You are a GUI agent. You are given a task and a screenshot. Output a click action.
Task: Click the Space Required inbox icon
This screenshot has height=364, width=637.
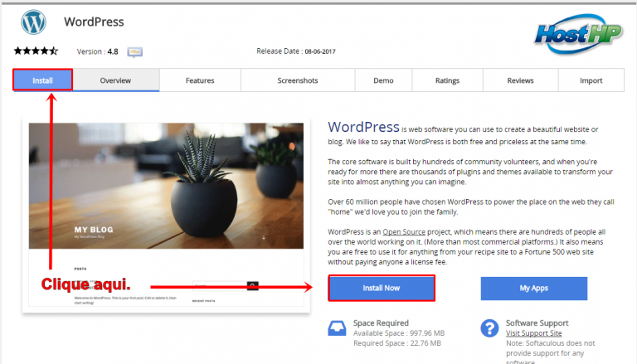[338, 328]
